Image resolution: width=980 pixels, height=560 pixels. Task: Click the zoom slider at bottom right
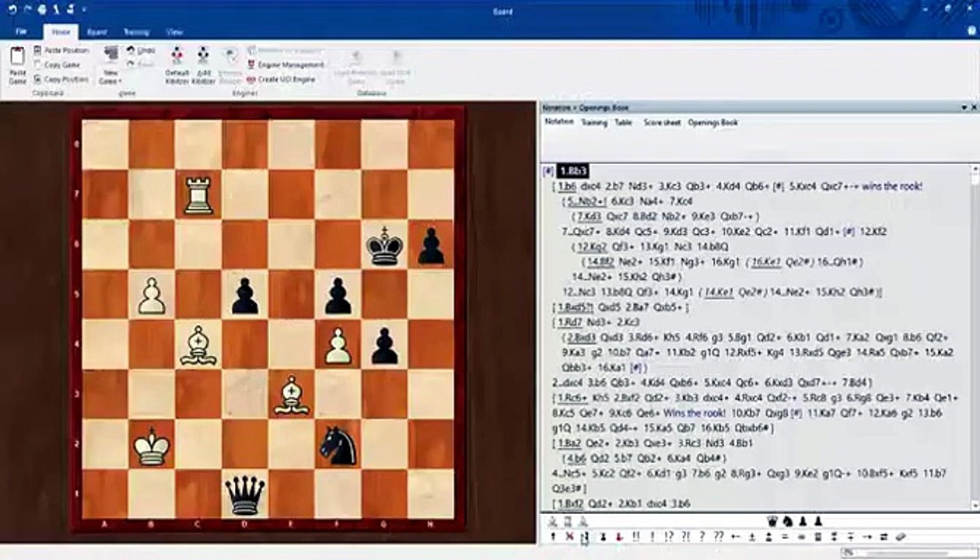click(x=910, y=553)
